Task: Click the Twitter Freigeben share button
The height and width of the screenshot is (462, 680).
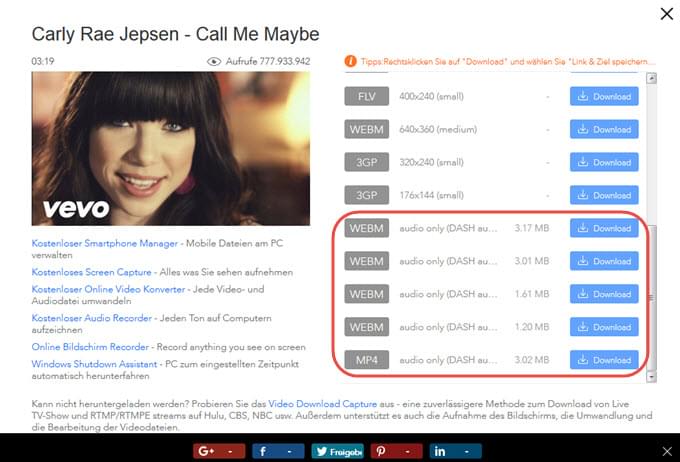Action: [x=337, y=451]
